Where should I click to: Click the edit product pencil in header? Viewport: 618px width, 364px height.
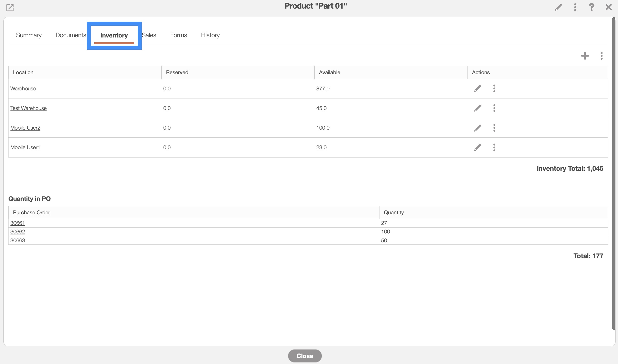click(x=559, y=7)
